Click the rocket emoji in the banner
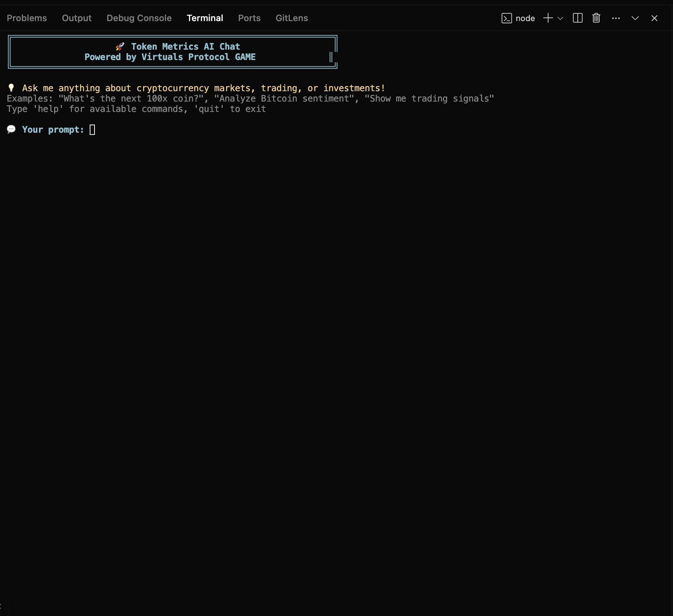 point(120,46)
